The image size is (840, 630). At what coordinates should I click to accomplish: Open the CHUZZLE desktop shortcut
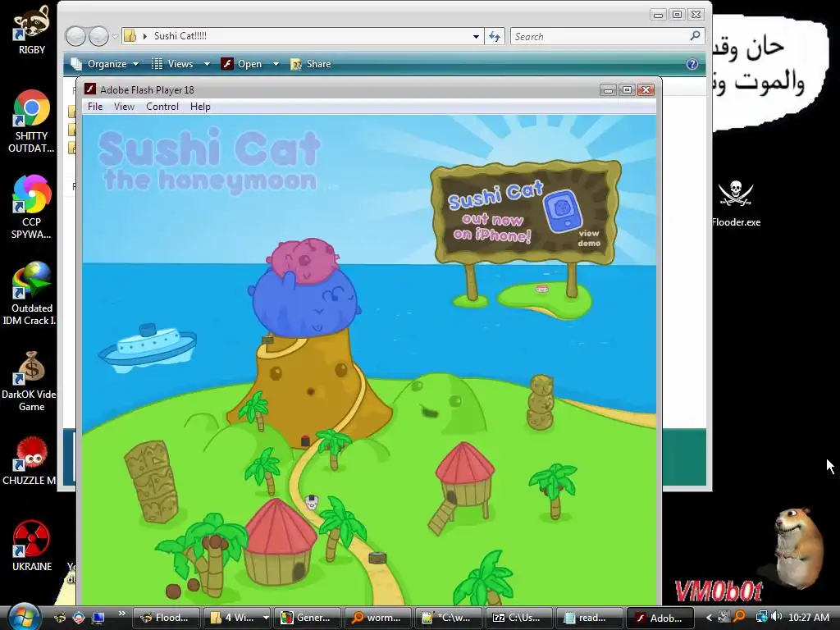(32, 461)
